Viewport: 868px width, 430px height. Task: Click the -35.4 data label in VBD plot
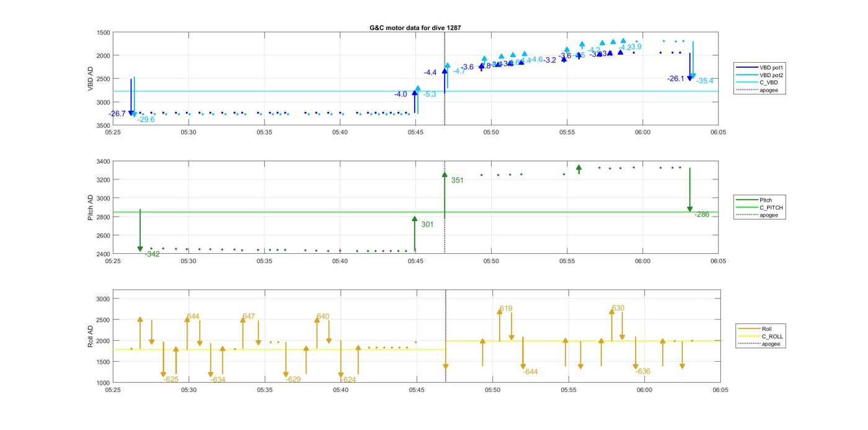pos(704,81)
